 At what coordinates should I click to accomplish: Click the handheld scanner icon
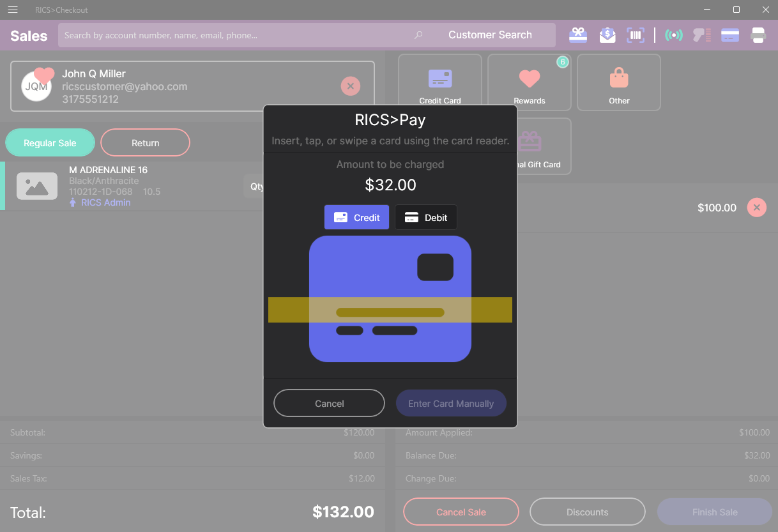702,35
